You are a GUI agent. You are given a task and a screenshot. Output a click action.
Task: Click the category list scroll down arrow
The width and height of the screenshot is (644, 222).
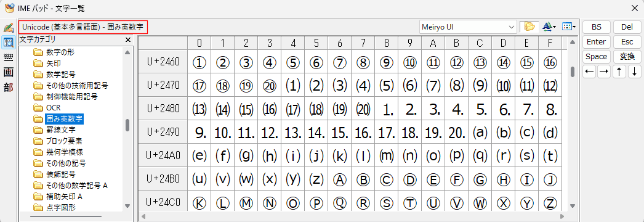tap(127, 206)
